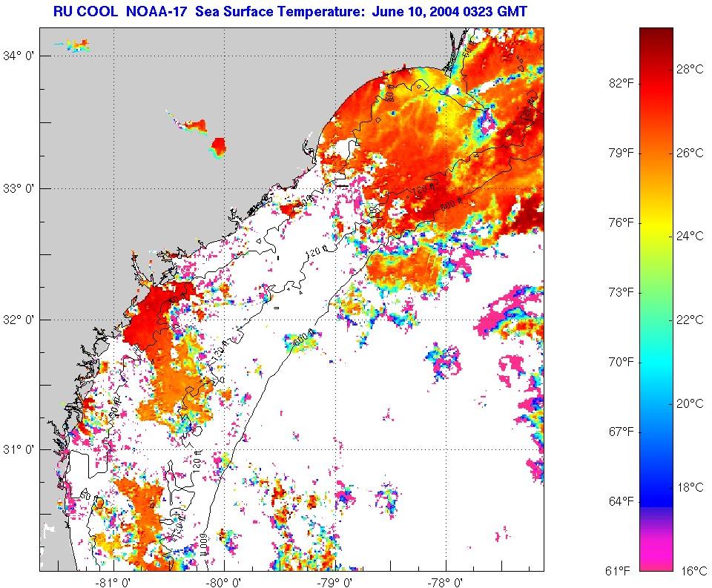Click the 16°C label on color scale
This screenshot has width=712, height=588.
click(693, 571)
